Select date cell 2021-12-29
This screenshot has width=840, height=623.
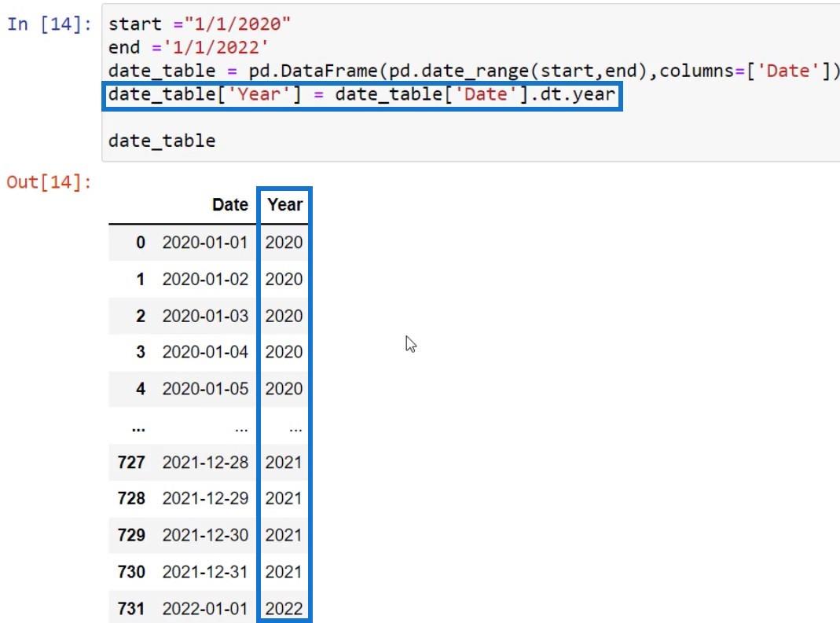click(x=205, y=498)
